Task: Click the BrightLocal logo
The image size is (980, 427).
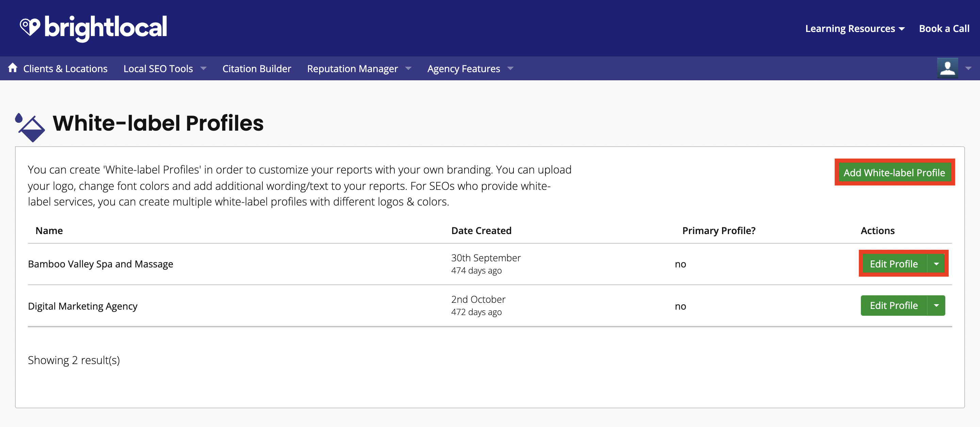Action: (x=93, y=28)
